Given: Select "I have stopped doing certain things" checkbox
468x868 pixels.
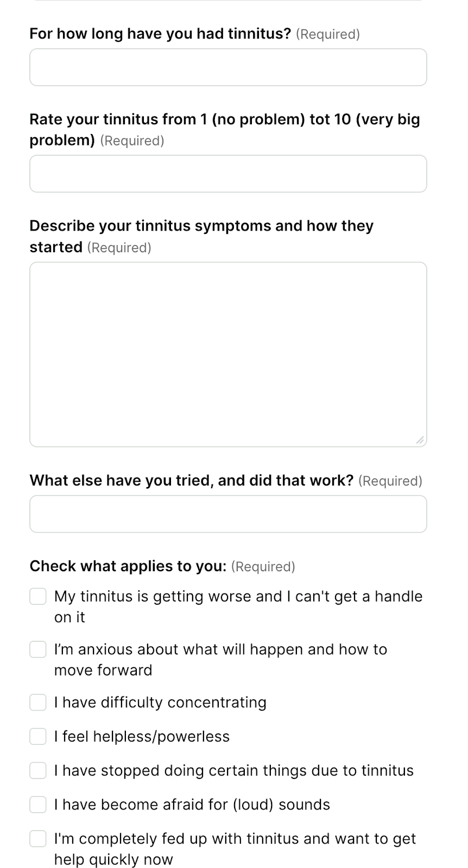Looking at the screenshot, I should pos(37,770).
